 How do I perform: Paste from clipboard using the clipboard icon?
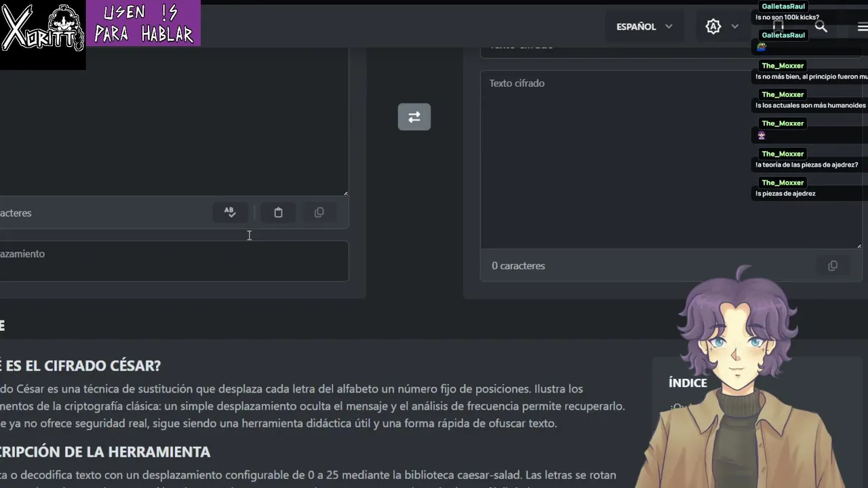point(278,212)
